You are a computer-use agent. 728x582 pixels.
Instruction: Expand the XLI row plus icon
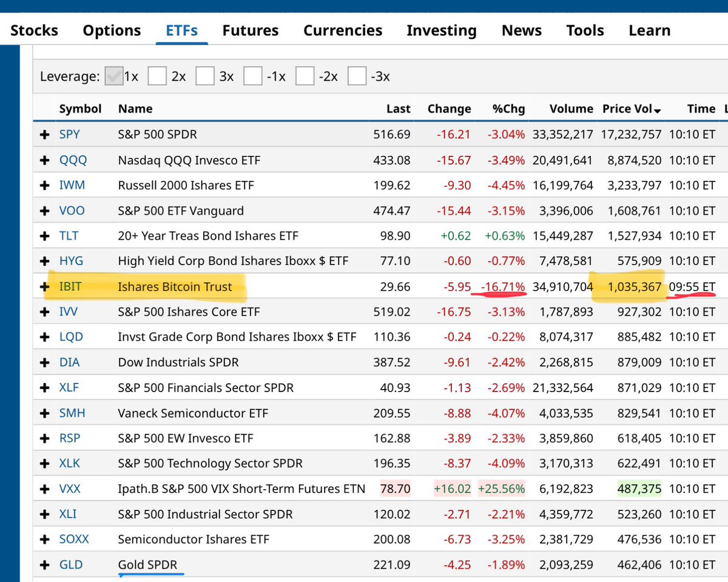click(44, 514)
